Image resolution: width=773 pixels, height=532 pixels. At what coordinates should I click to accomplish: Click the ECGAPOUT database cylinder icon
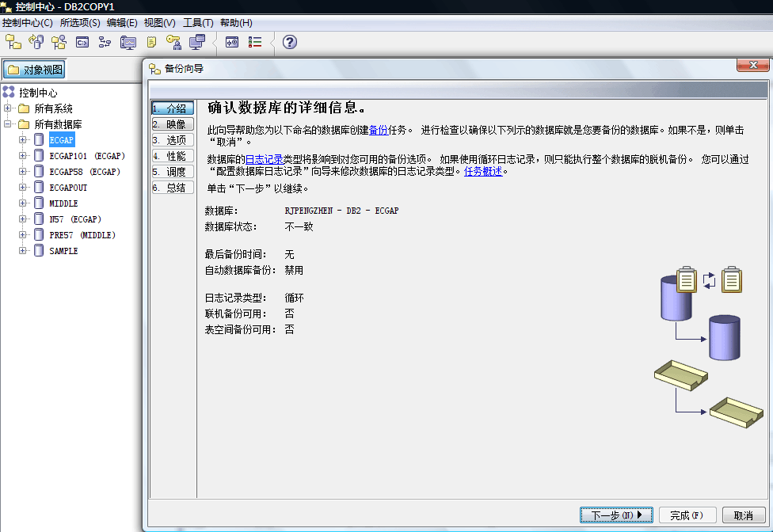coord(39,187)
